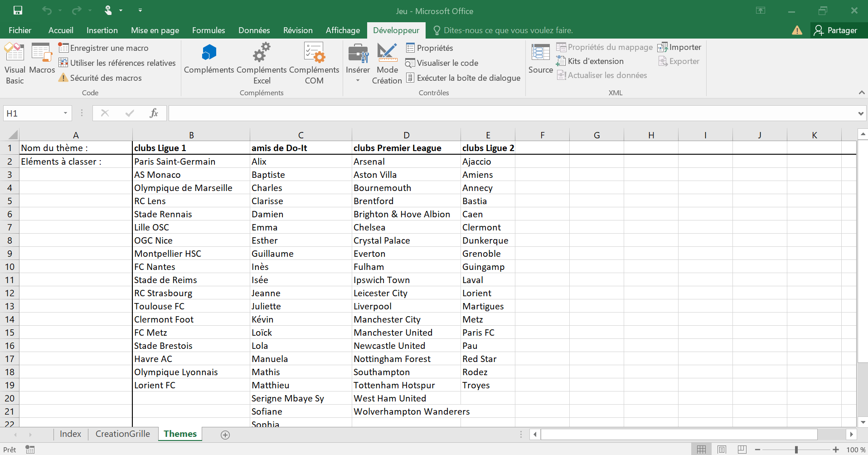Click the Dites-nous search box

click(x=503, y=30)
